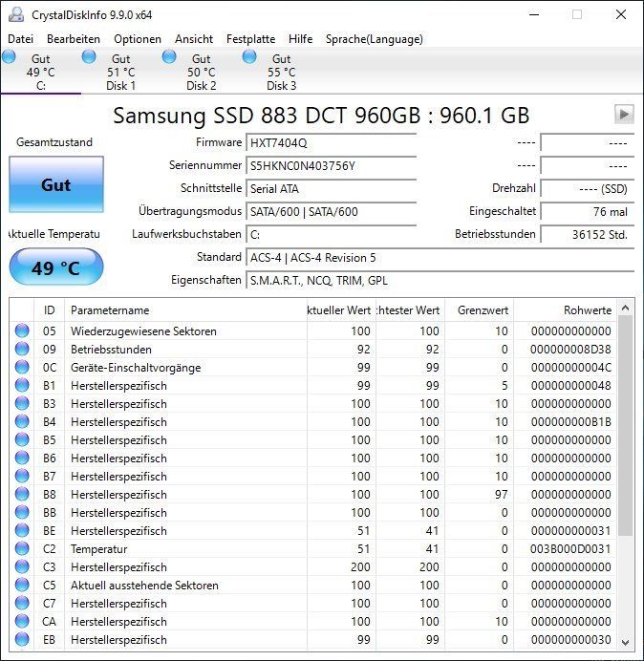Viewport: 644px width, 661px height.
Task: Click the status icon for attribute B5
Action: pyautogui.click(x=22, y=439)
